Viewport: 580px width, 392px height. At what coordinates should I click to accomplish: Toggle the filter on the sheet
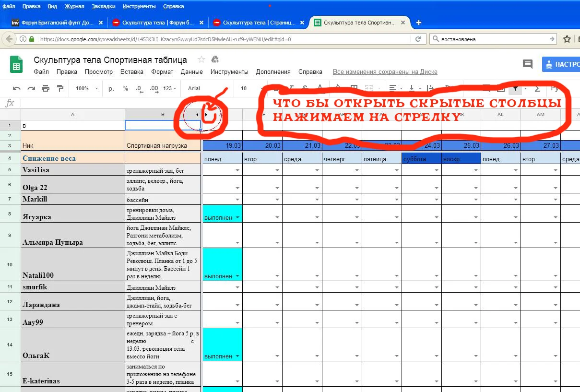[515, 89]
